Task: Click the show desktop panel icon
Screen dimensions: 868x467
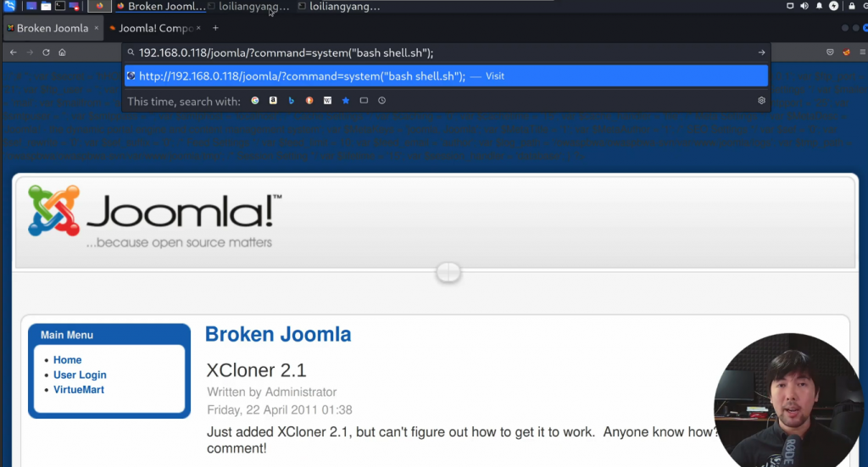Action: point(31,6)
